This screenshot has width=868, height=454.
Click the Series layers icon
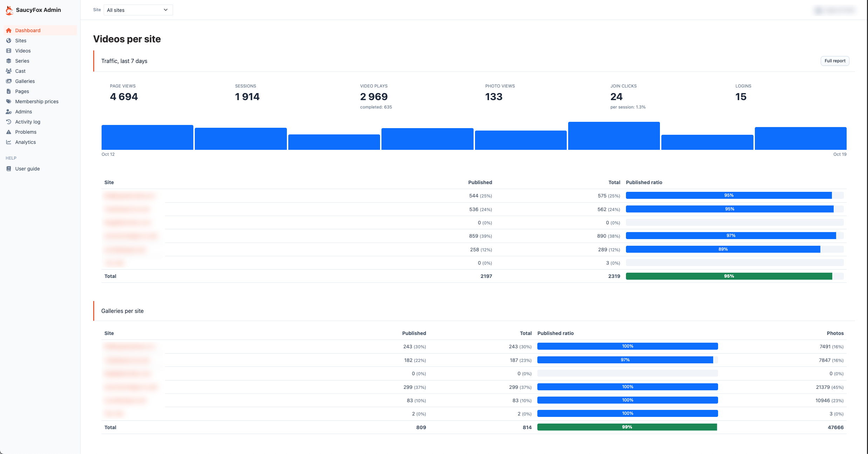point(9,61)
